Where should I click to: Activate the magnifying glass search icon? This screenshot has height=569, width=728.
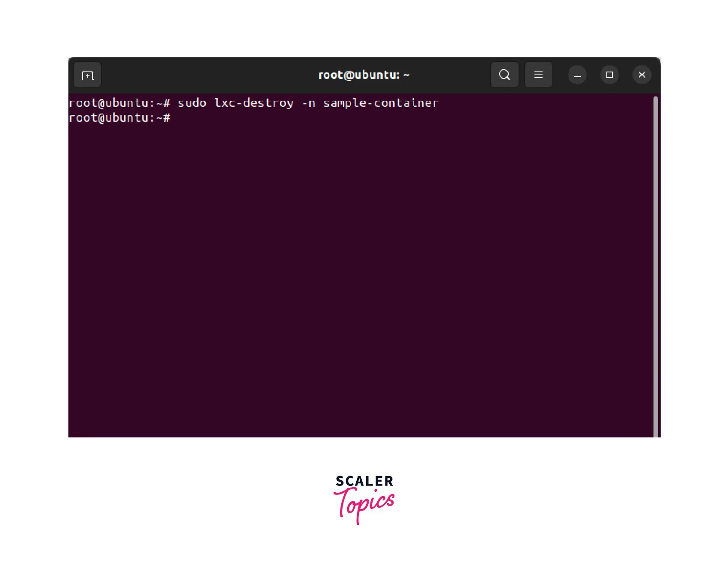coord(504,75)
